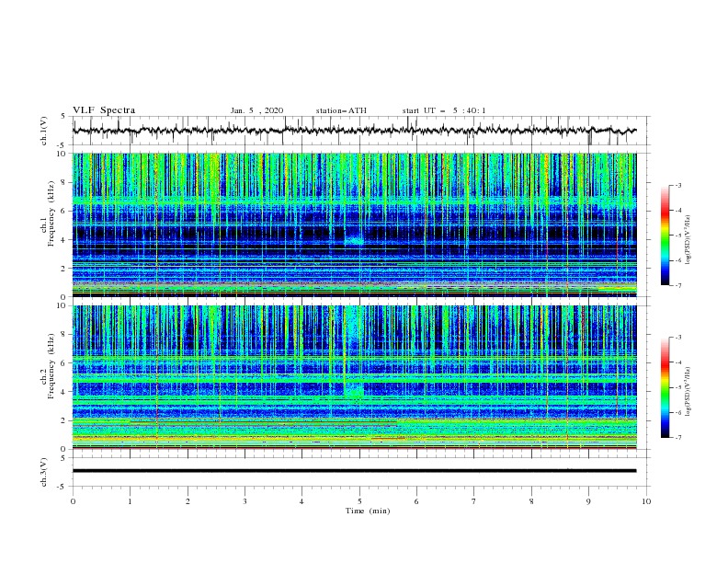Click the time axis tick label "2"

coord(188,501)
